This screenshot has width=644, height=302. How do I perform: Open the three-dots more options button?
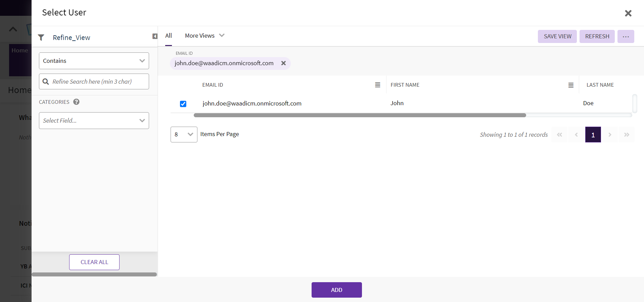626,36
